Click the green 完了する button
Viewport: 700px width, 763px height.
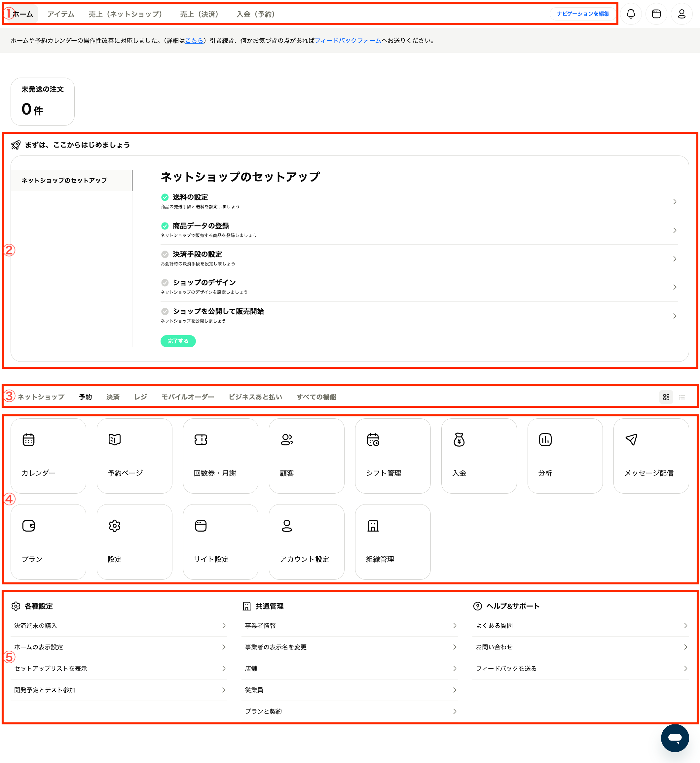tap(178, 341)
